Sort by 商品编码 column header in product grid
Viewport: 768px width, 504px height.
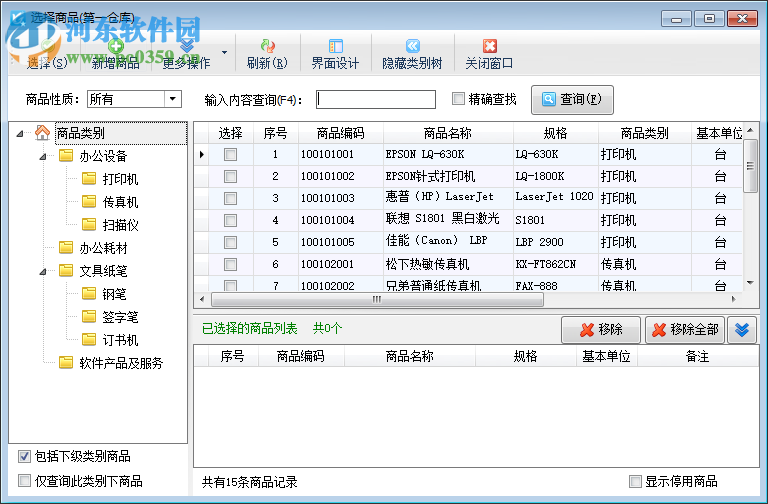[340, 133]
